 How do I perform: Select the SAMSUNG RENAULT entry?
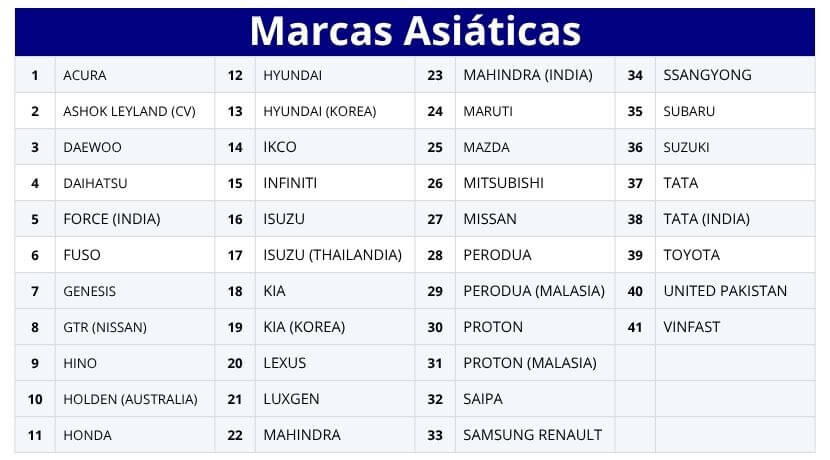click(533, 435)
